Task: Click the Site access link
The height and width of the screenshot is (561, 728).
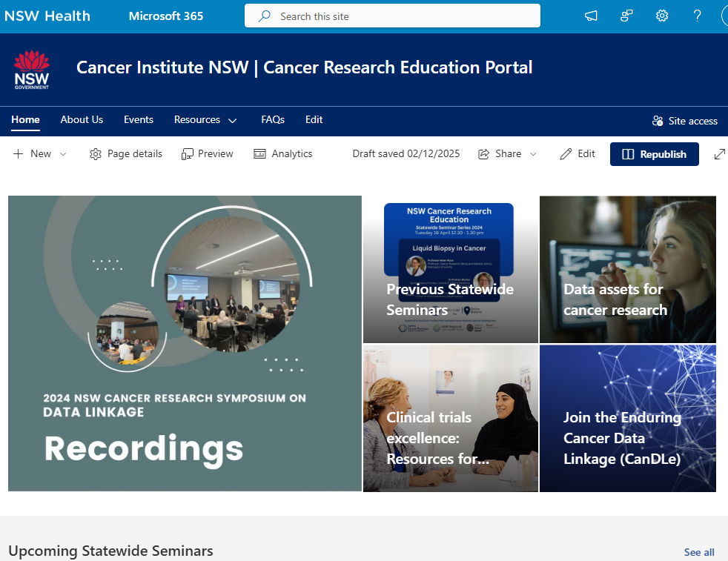Action: [685, 121]
